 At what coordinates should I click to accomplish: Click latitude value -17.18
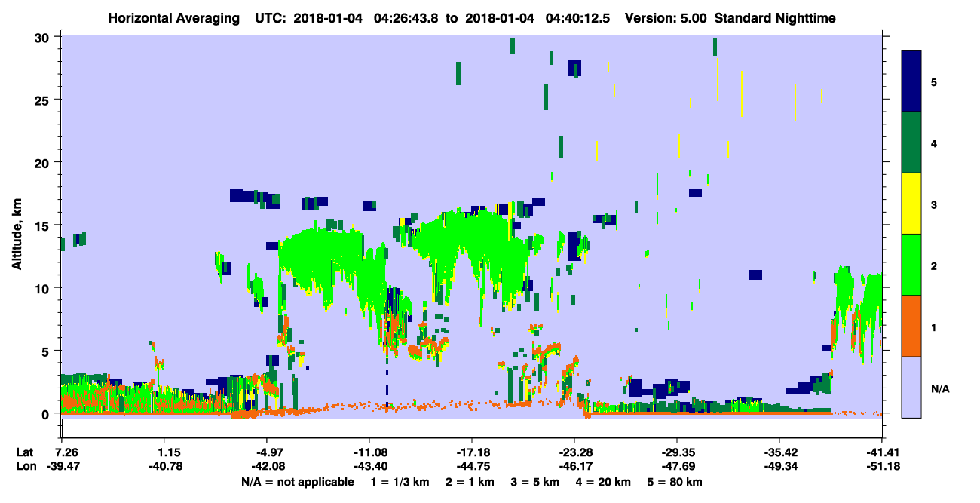point(471,452)
